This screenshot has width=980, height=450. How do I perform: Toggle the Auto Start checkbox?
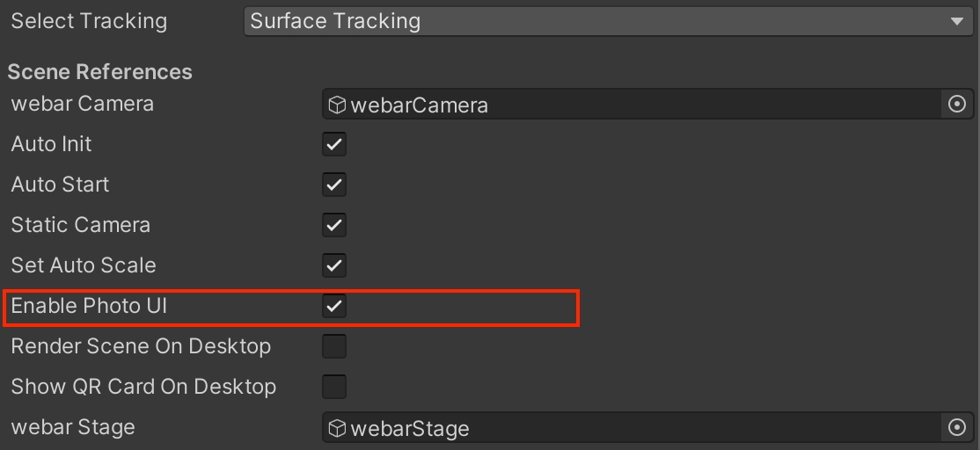click(x=334, y=185)
